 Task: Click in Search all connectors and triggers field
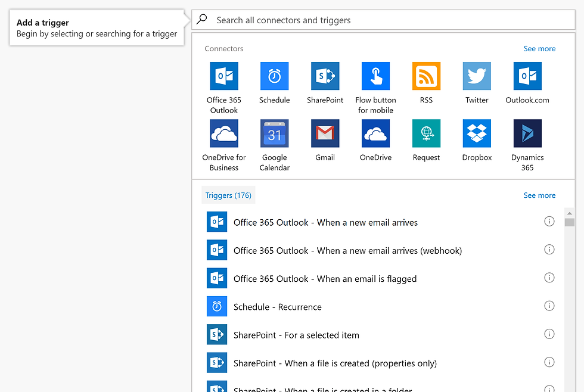point(383,20)
